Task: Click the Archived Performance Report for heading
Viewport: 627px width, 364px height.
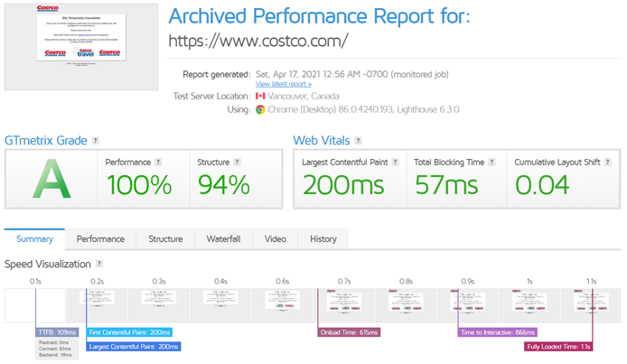Action: coord(319,16)
